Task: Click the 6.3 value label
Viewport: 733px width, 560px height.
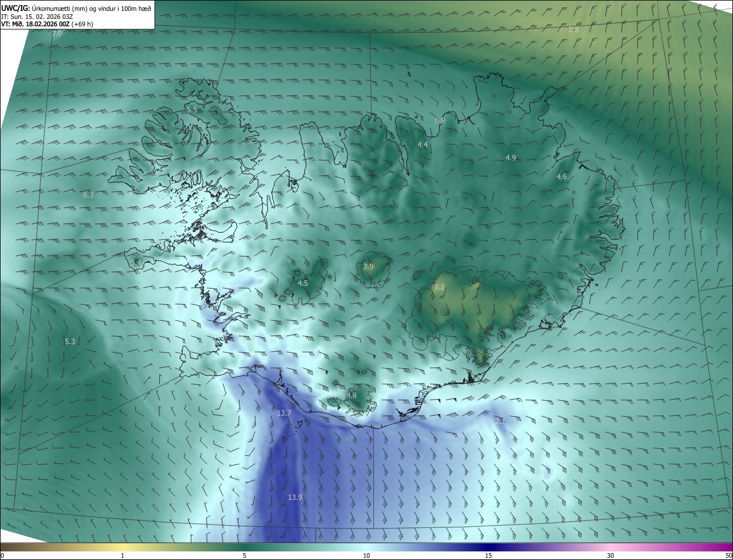Action: click(x=88, y=195)
